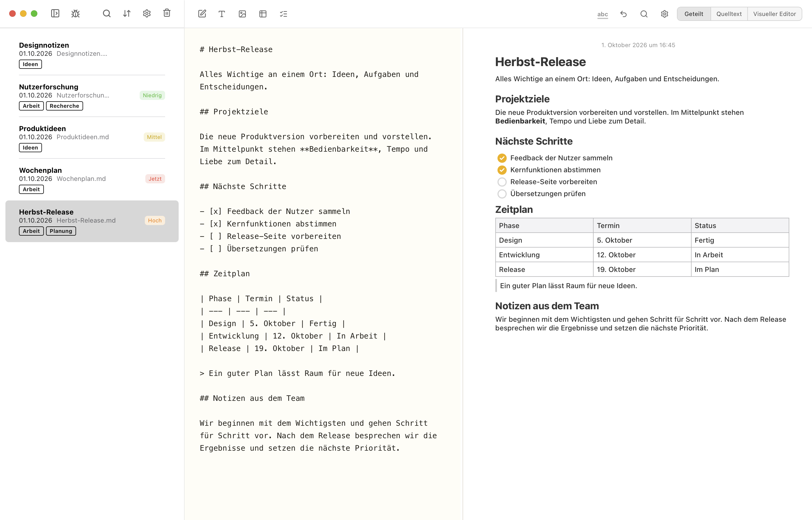This screenshot has width=812, height=520.
Task: Click the 'Notizen aus dem Team' preview heading
Action: click(x=547, y=306)
